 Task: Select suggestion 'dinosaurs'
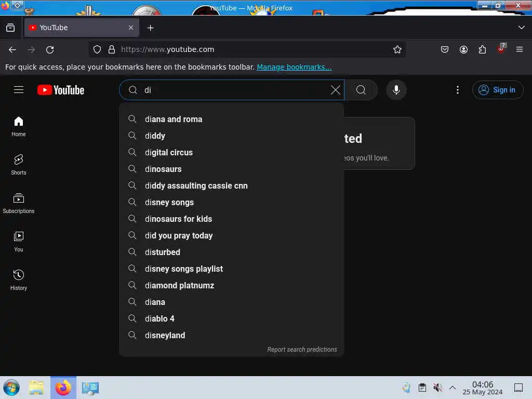point(232,169)
